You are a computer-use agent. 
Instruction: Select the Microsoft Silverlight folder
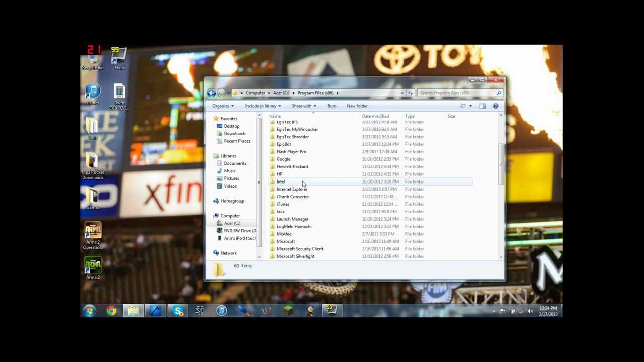click(x=295, y=256)
